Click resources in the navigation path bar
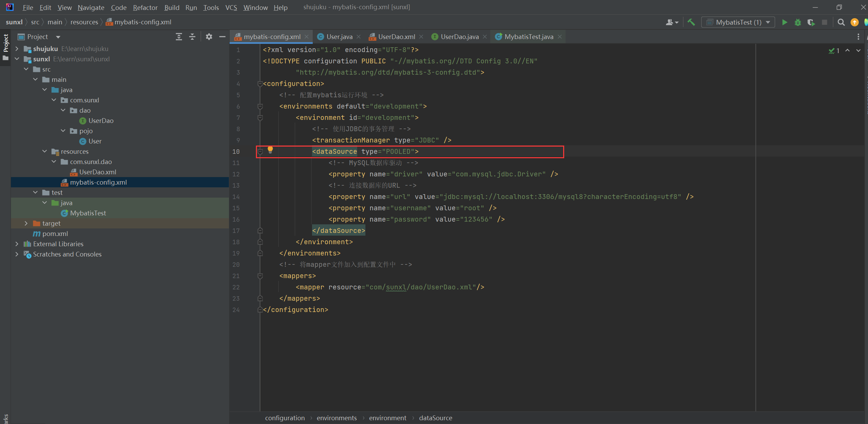Viewport: 868px width, 424px height. click(x=84, y=22)
